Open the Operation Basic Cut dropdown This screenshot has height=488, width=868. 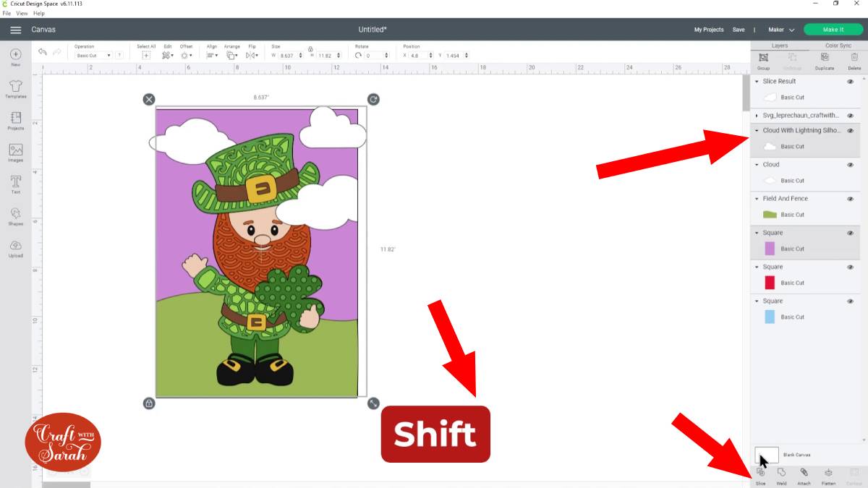click(x=93, y=55)
